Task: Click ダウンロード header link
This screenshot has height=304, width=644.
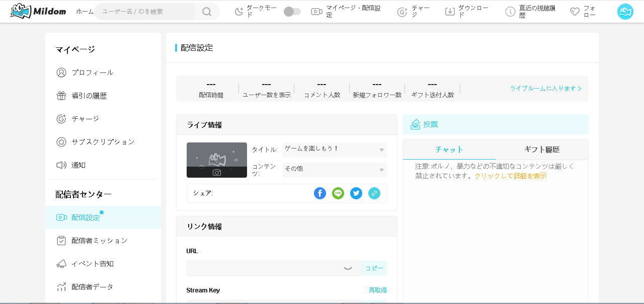Action: (x=473, y=12)
